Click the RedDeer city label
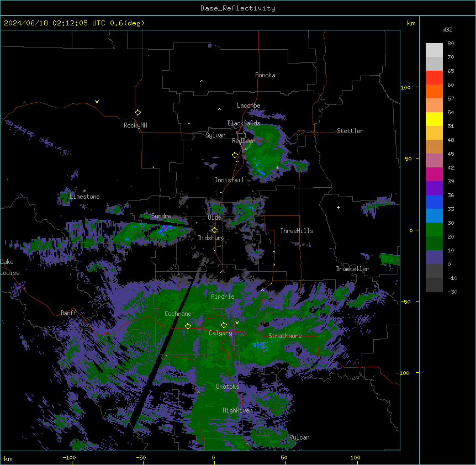Image resolution: width=476 pixels, height=465 pixels. pos(244,141)
